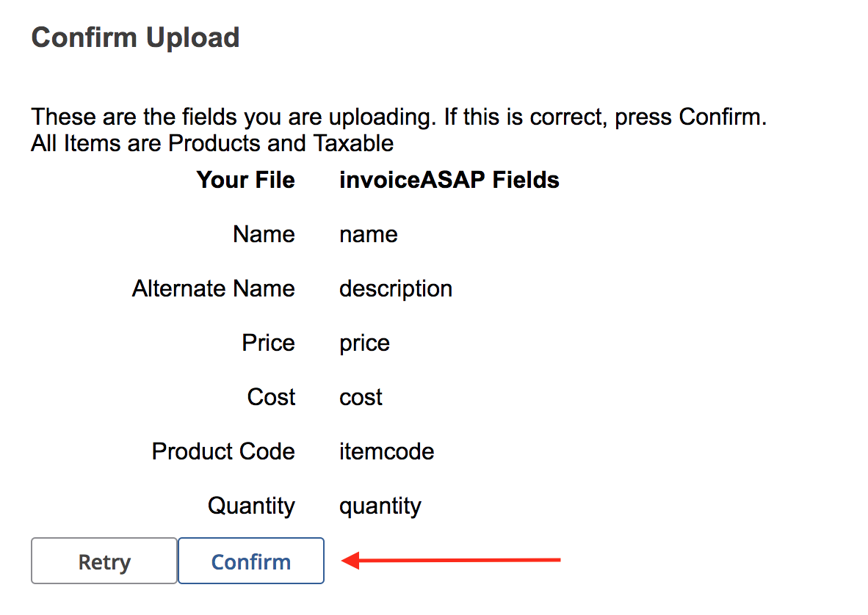
Task: Select the capitalized Cost file label
Action: [x=271, y=397]
